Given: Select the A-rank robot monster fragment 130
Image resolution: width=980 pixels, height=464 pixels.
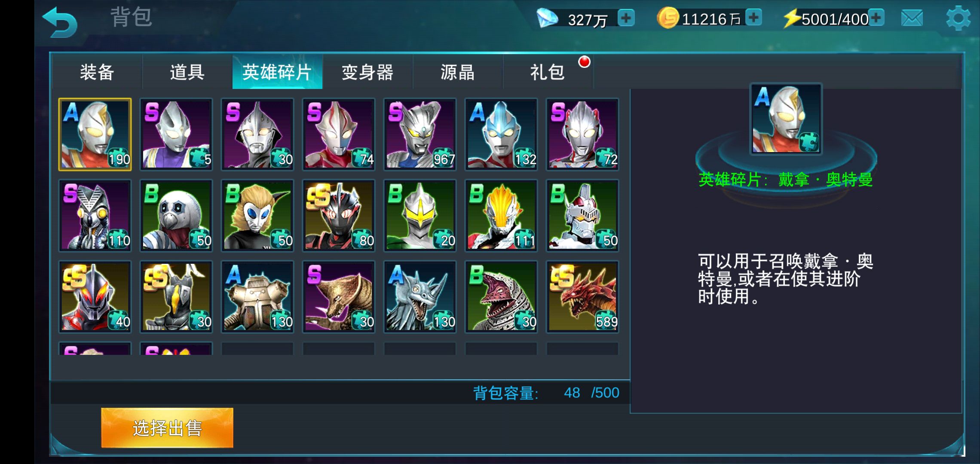Looking at the screenshot, I should tap(257, 296).
